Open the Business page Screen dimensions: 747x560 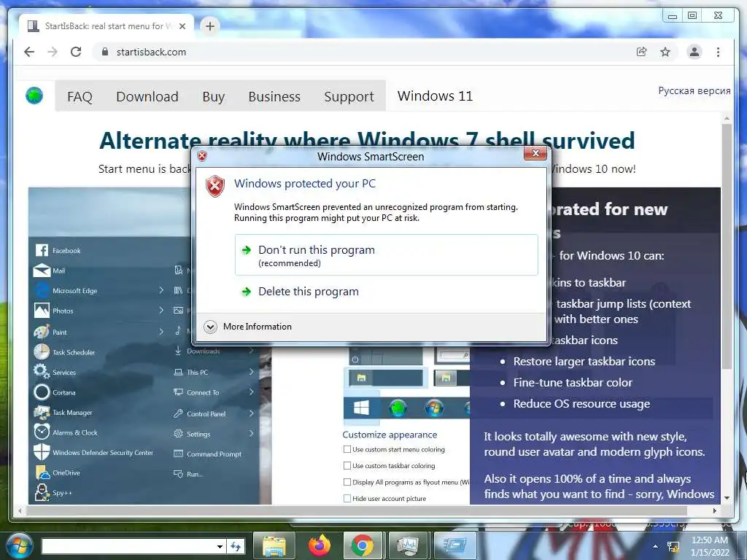coord(274,97)
